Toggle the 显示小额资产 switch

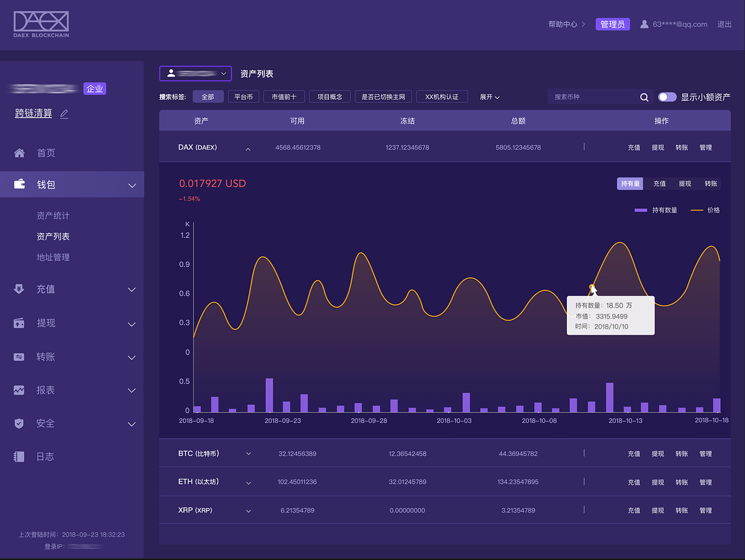pyautogui.click(x=667, y=97)
